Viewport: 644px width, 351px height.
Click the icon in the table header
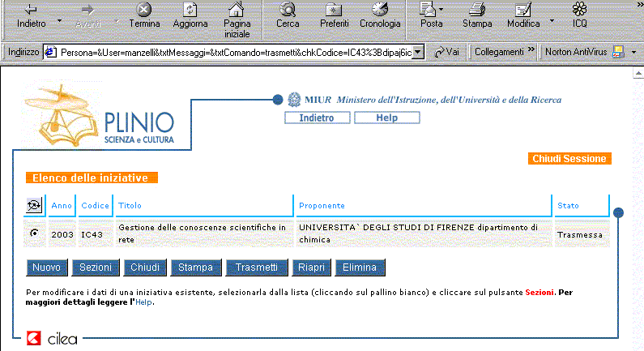[x=34, y=205]
